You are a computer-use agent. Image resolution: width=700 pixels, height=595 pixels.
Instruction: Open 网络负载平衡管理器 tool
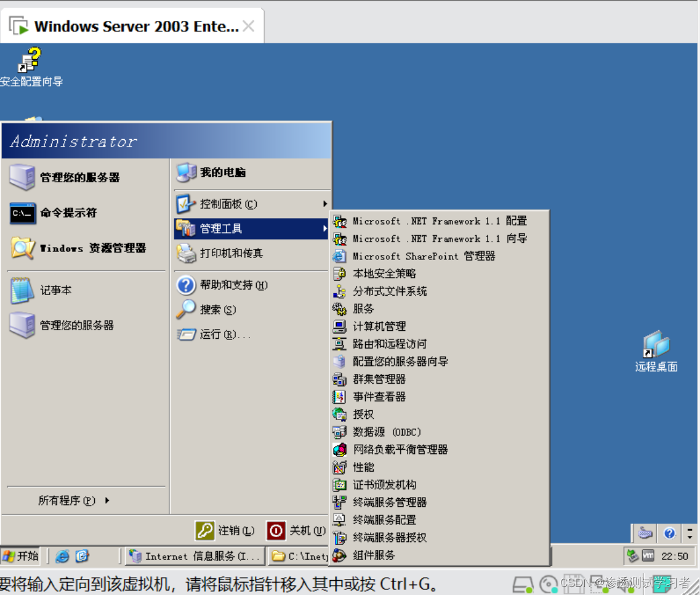[x=440, y=450]
